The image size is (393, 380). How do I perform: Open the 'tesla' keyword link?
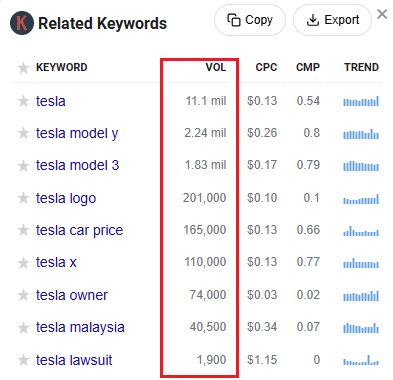(51, 101)
